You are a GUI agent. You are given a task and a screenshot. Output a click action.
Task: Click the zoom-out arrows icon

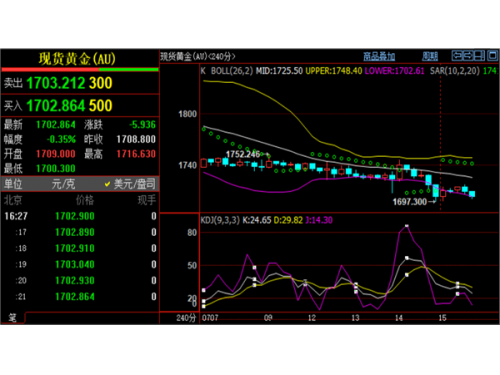click(x=468, y=56)
